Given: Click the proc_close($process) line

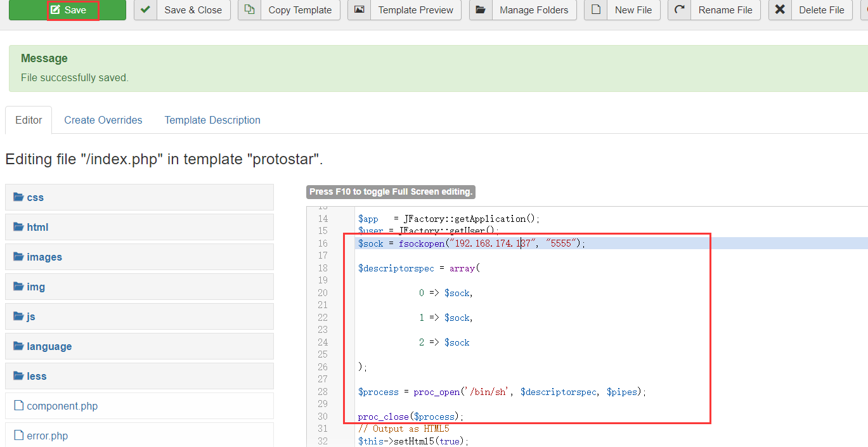Looking at the screenshot, I should [x=411, y=417].
